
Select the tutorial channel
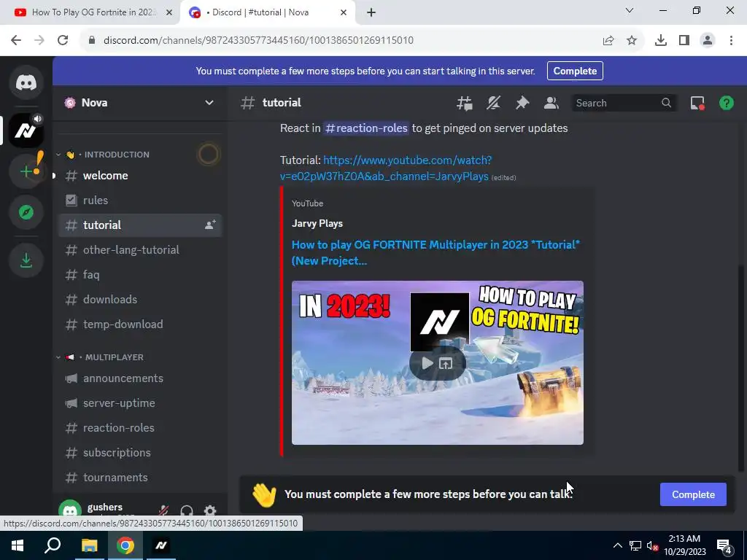click(x=140, y=225)
